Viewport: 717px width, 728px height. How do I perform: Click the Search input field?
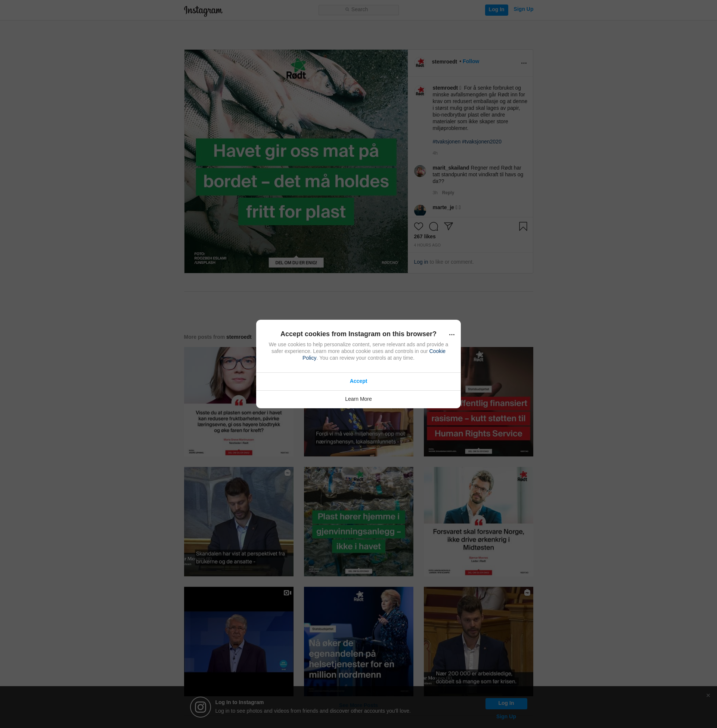tap(358, 10)
